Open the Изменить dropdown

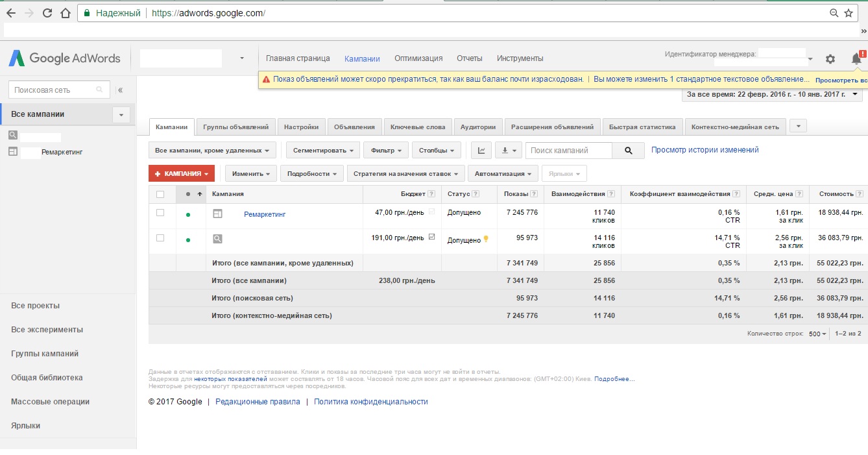[x=251, y=174]
